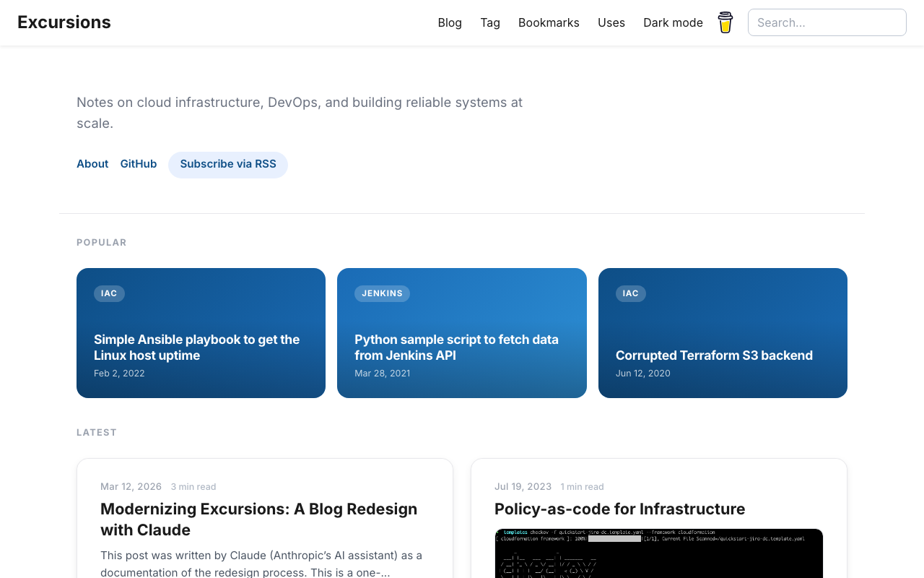Open the Policy-as-code for Infrastructure post
This screenshot has height=578, width=924.
(x=619, y=508)
